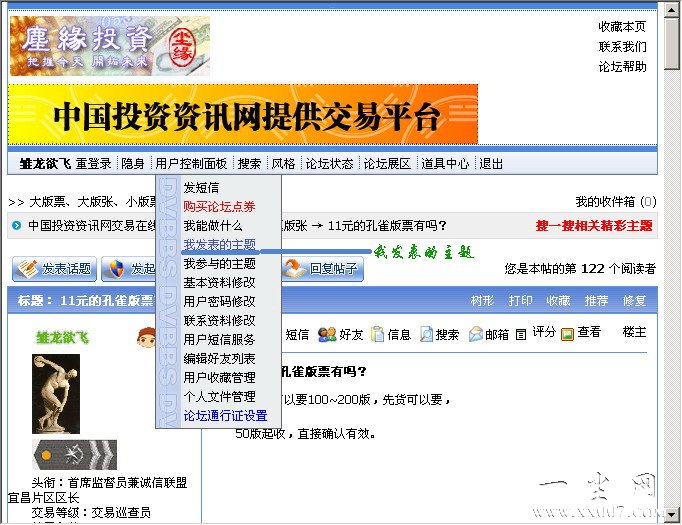Viewport: 682px width, 525px height.
Task: Click the 论坛帮助 link at top right
Action: 622,67
